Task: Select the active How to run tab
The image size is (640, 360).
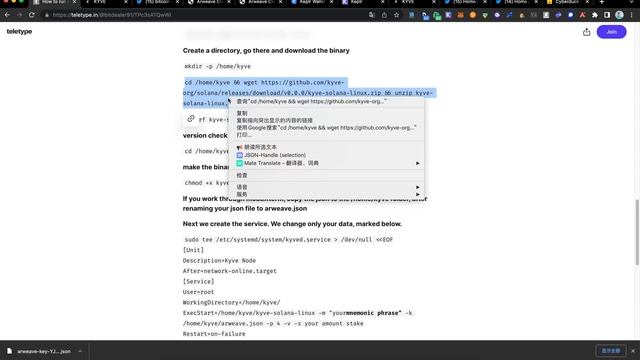Action: [54, 2]
